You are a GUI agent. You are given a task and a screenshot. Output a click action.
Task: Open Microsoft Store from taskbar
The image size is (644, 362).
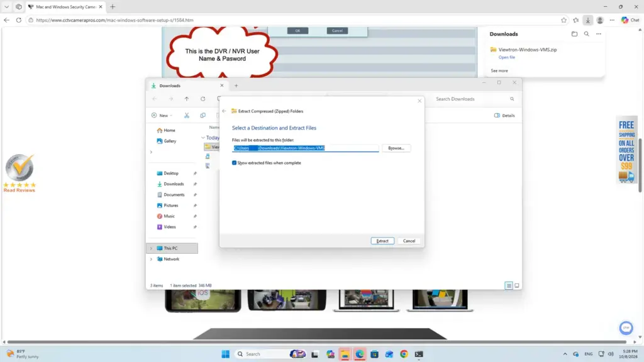(374, 354)
